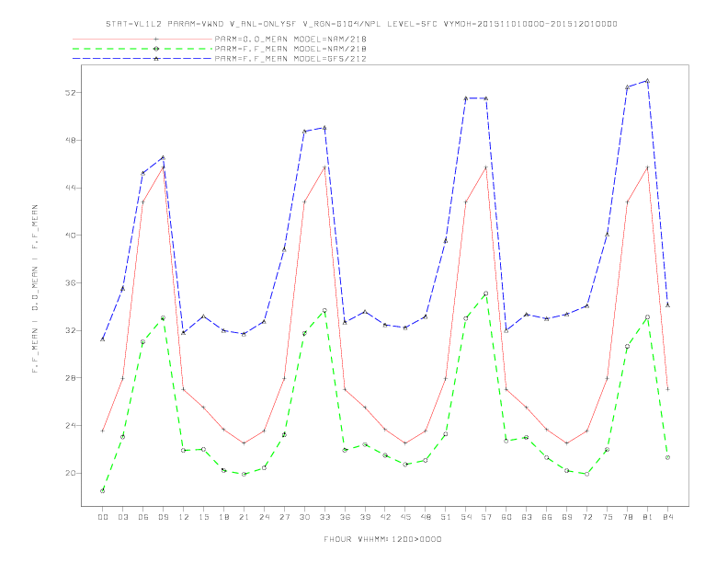Click the triangle marker on the blue legend line
Image resolution: width=728 pixels, height=563 pixels.
coord(156,59)
